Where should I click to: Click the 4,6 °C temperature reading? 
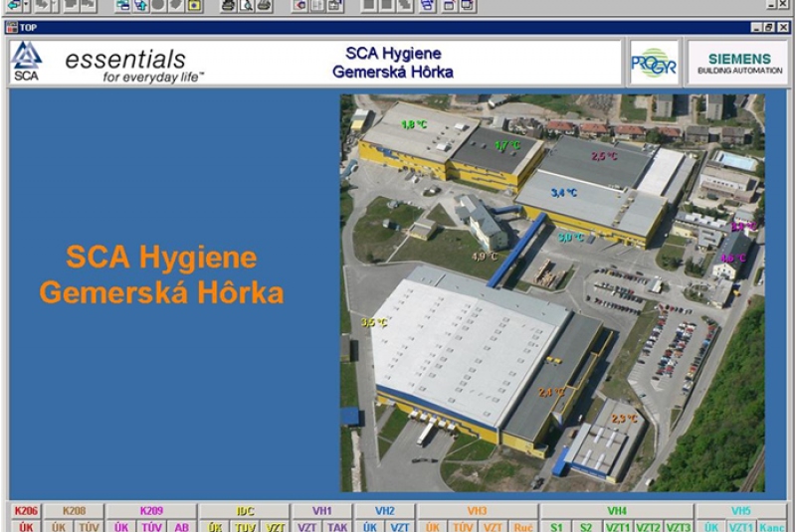[733, 258]
